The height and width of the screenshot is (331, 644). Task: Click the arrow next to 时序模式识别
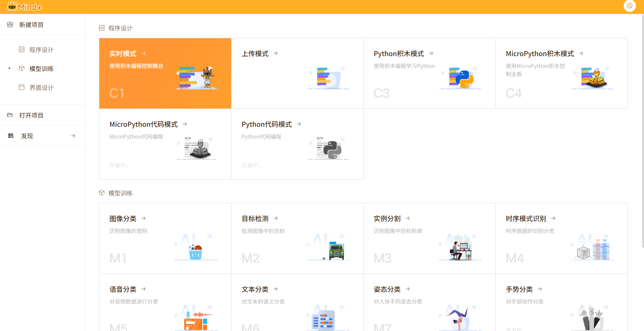point(553,218)
